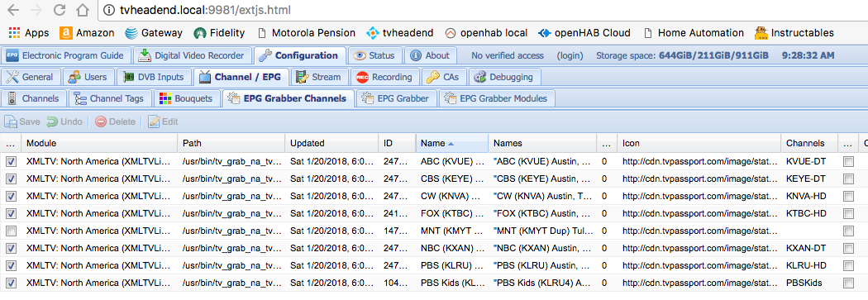The image size is (868, 300).
Task: Toggle enabled checkbox for CBS (KEYE) row
Action: 11,179
